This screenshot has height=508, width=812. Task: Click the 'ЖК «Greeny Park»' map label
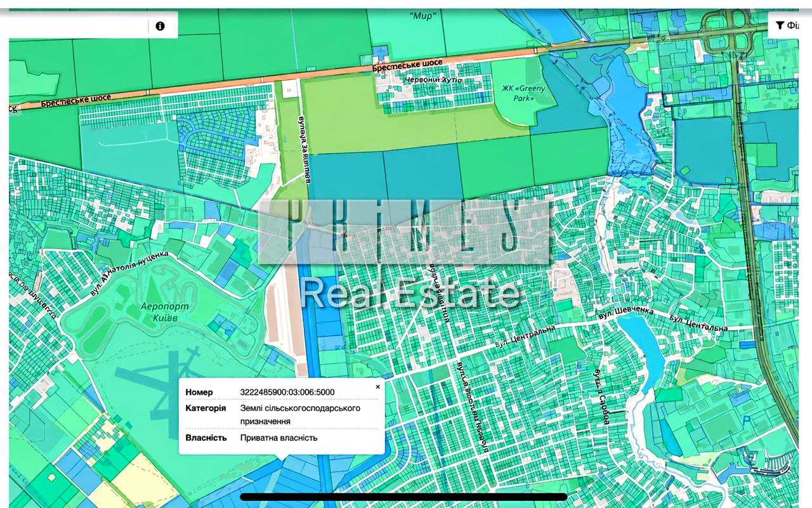(x=523, y=93)
